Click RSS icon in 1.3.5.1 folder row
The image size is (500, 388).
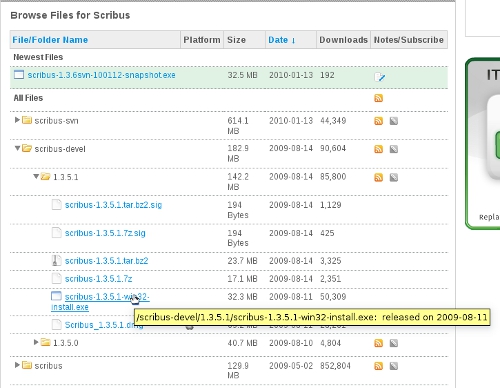tap(378, 177)
